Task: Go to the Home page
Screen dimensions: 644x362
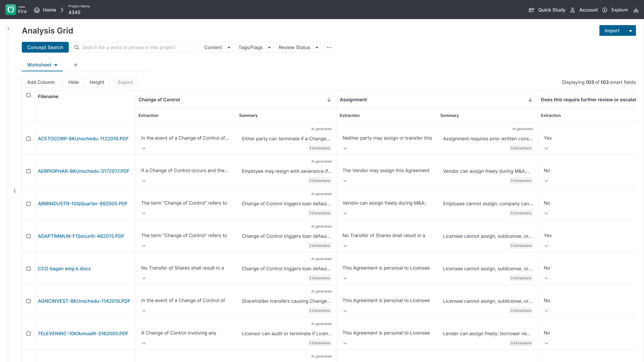Action: [x=45, y=10]
